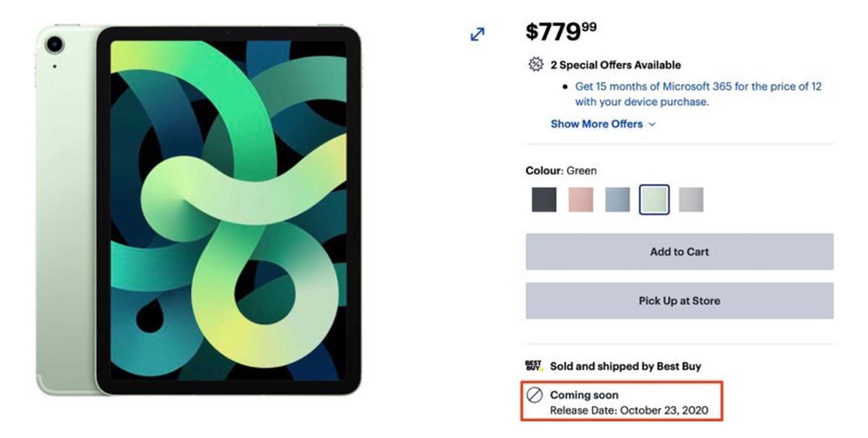Choose the rose gold colour swatch

pyautogui.click(x=581, y=200)
